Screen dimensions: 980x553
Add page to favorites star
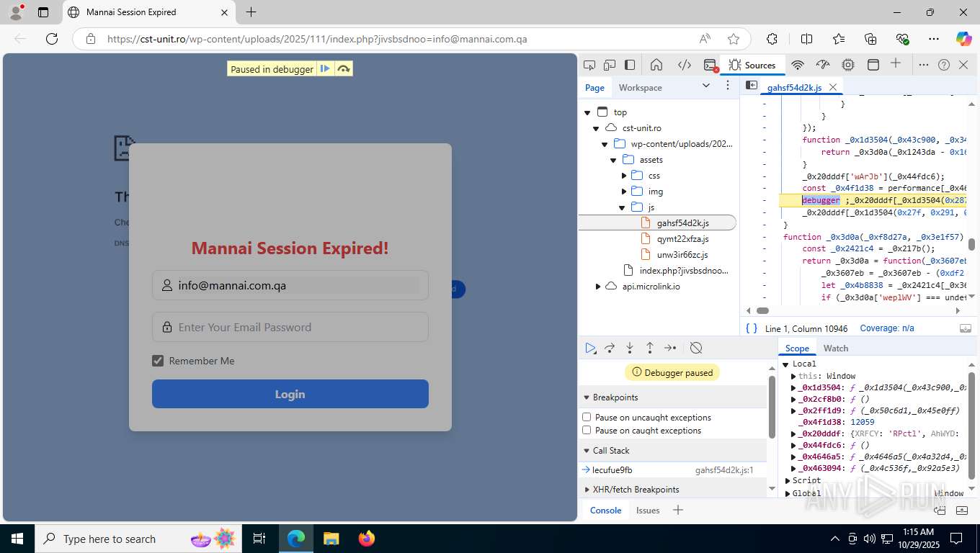[x=734, y=39]
